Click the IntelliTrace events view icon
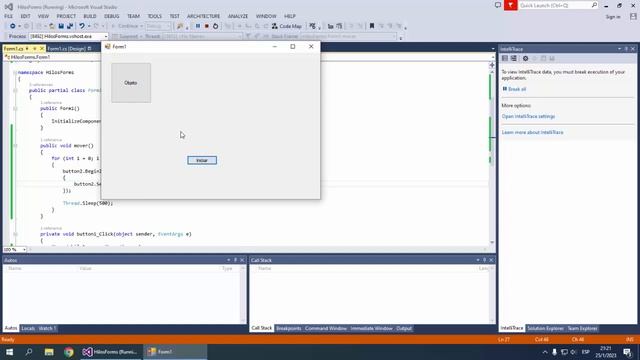This screenshot has height=360, width=640. (x=505, y=58)
